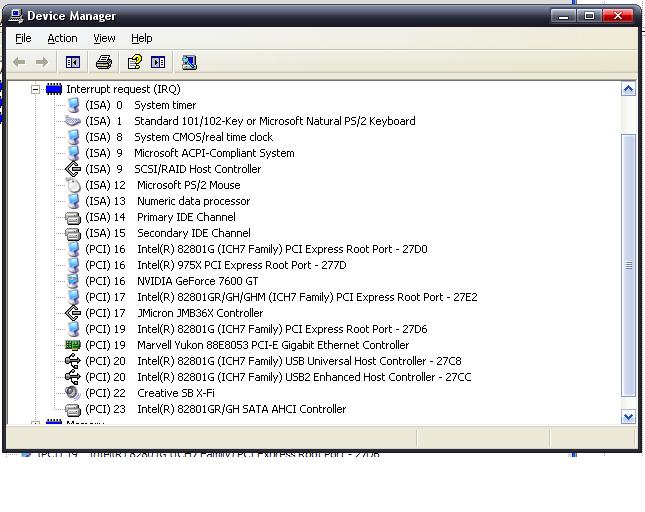Click the NVIDIA GeForce 7600 GT icon
This screenshot has height=512, width=645.
click(73, 281)
